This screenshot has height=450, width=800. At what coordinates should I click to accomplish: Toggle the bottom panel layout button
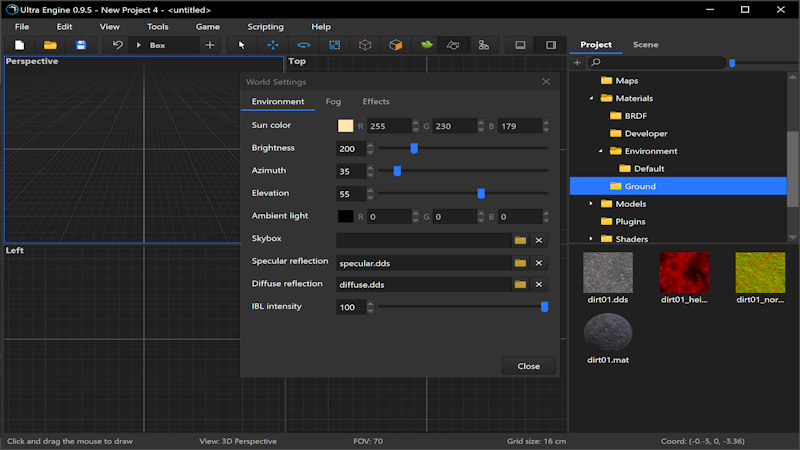(x=520, y=45)
